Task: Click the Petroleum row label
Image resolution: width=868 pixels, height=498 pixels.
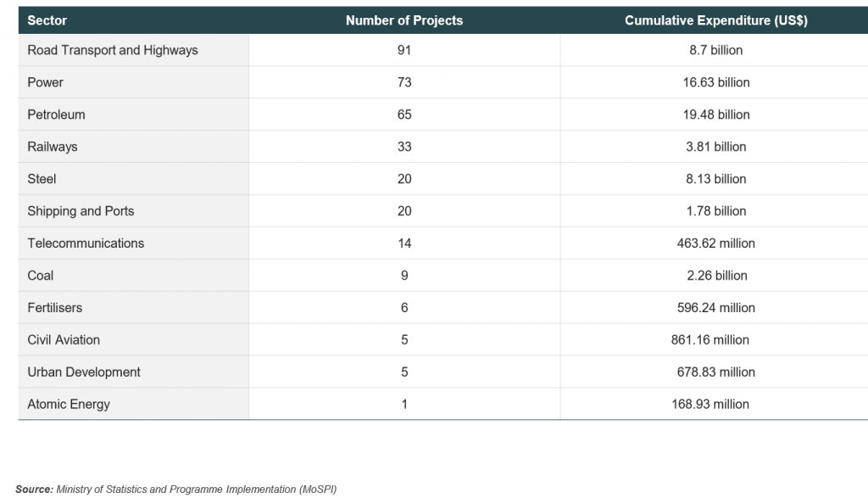Action: 57,115
